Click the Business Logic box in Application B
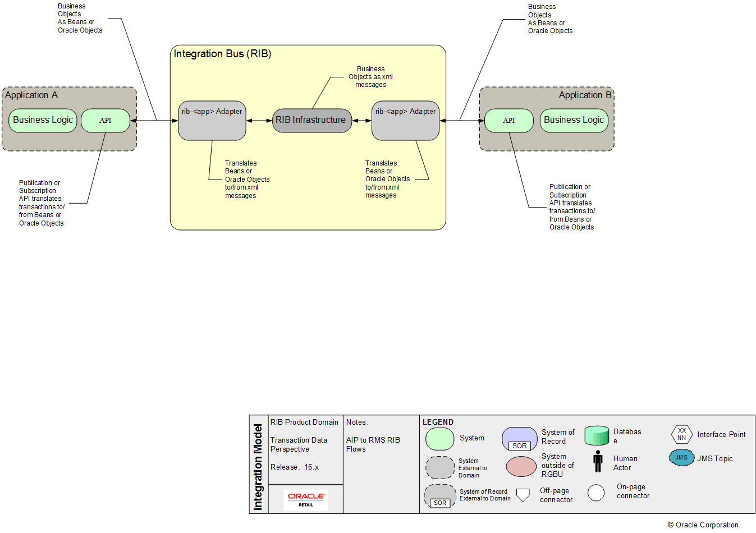The width and height of the screenshot is (756, 533). (x=574, y=120)
